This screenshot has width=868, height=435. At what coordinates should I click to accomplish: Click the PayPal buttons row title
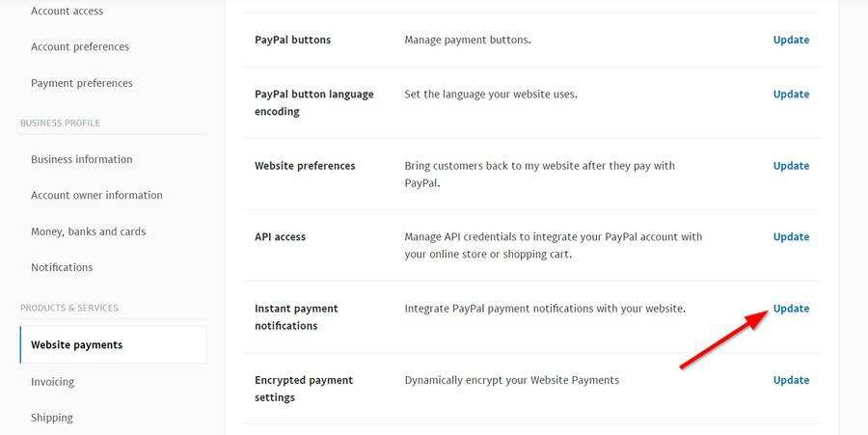click(292, 40)
